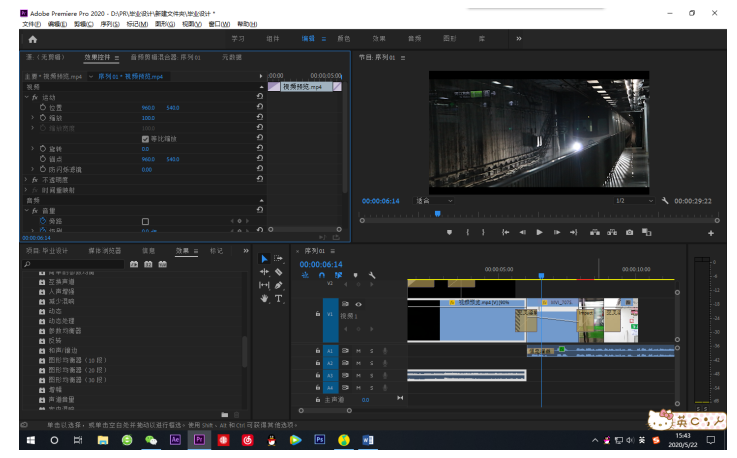737x458 pixels.
Task: Click New Custom Bin folder icon
Action: 225,415
